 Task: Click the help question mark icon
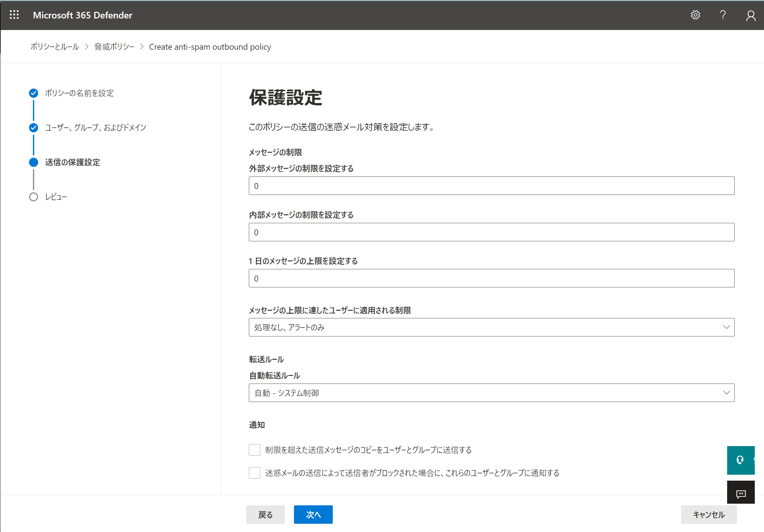[723, 15]
